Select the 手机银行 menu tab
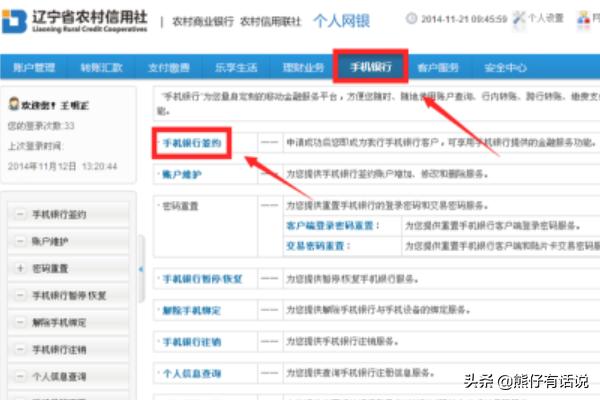Image resolution: width=600 pixels, height=400 pixels. [371, 67]
